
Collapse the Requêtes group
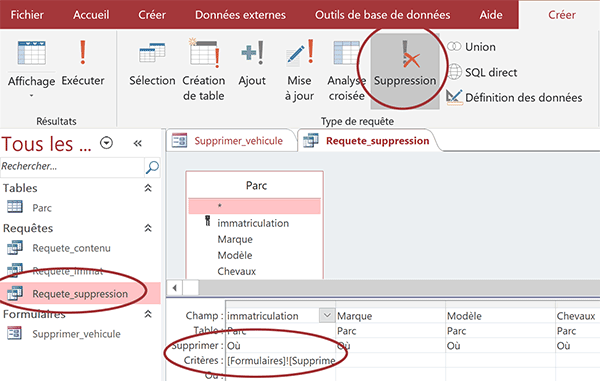(x=148, y=228)
